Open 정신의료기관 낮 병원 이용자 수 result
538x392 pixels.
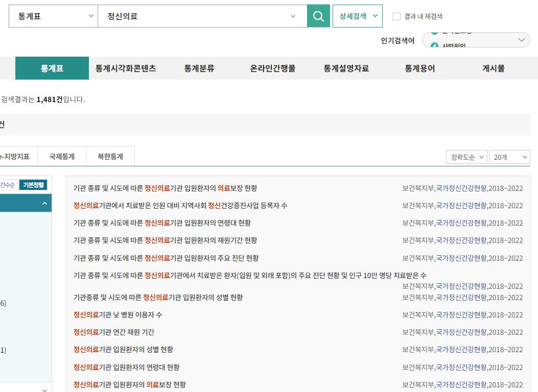coord(118,315)
